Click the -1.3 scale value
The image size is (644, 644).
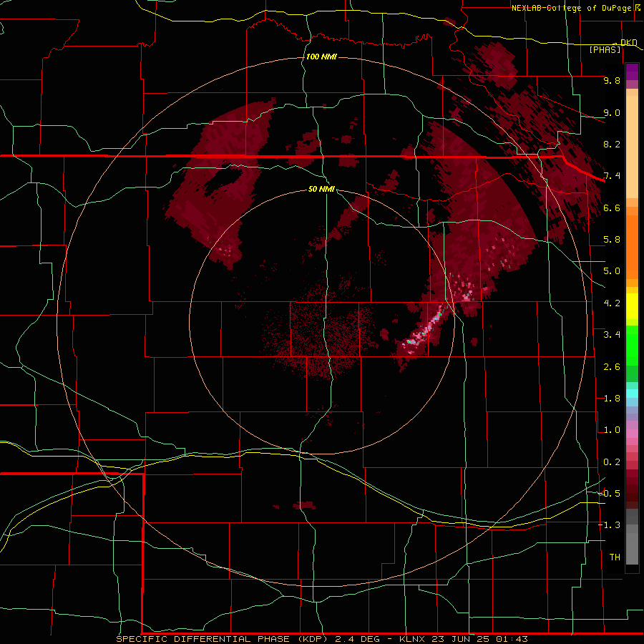click(609, 525)
